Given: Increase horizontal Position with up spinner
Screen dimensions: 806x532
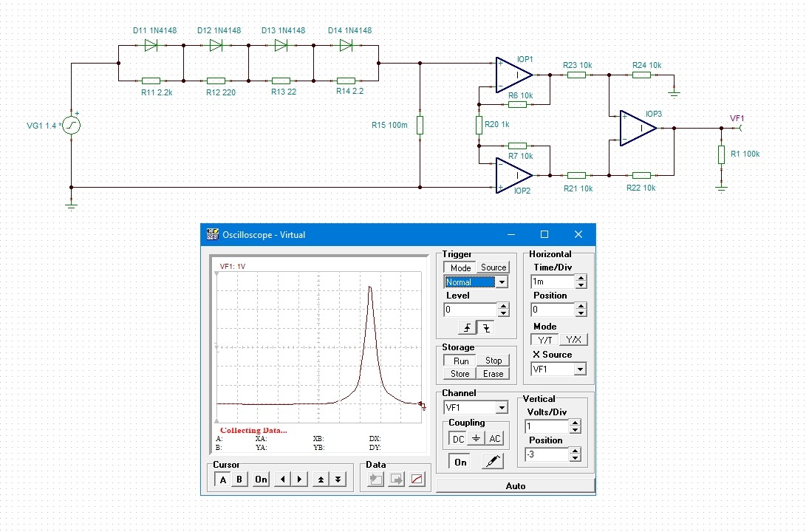Looking at the screenshot, I should point(581,307).
